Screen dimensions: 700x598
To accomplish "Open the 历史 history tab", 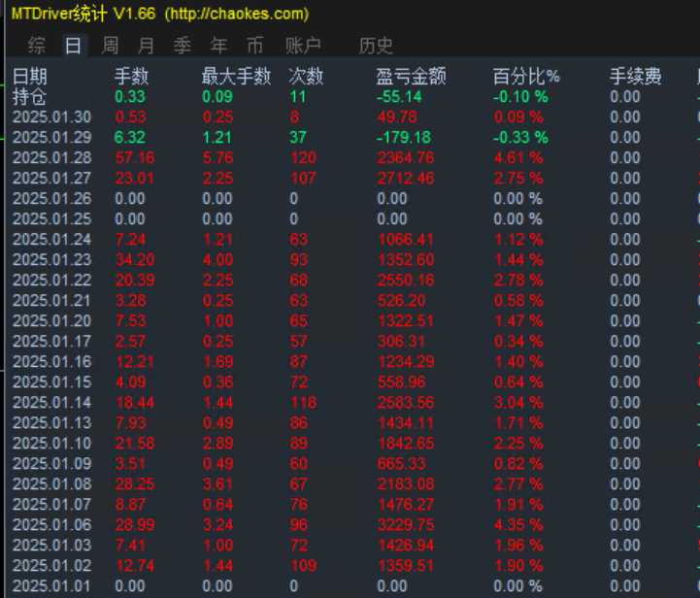I will coord(376,46).
